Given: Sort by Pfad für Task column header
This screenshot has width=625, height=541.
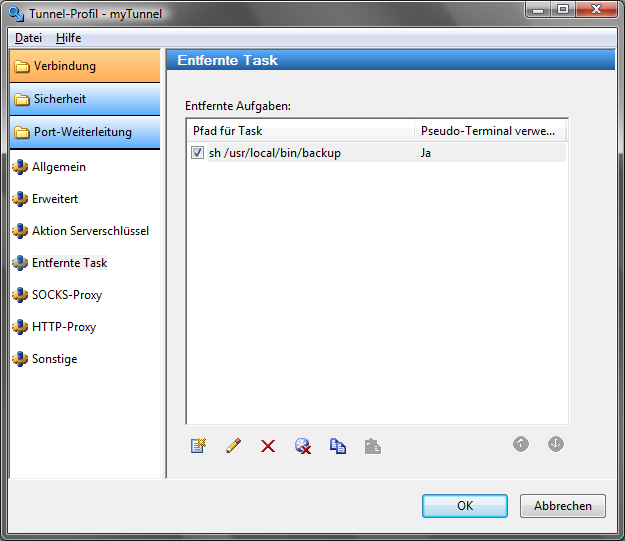Looking at the screenshot, I should (x=300, y=131).
